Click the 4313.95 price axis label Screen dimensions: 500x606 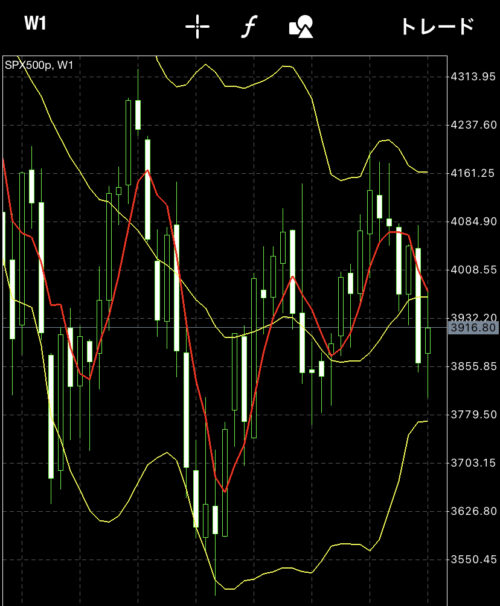click(473, 77)
